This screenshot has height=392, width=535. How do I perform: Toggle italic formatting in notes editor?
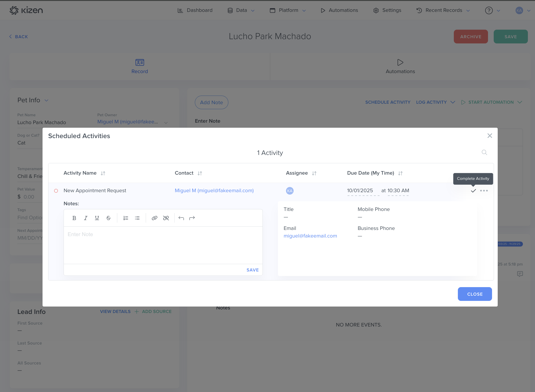[86, 218]
